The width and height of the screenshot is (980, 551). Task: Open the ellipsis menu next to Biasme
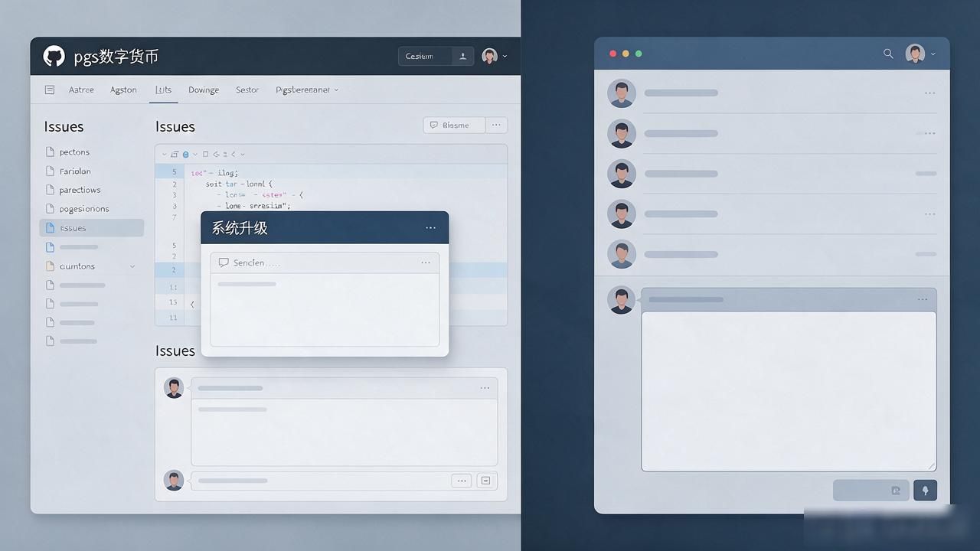[496, 125]
